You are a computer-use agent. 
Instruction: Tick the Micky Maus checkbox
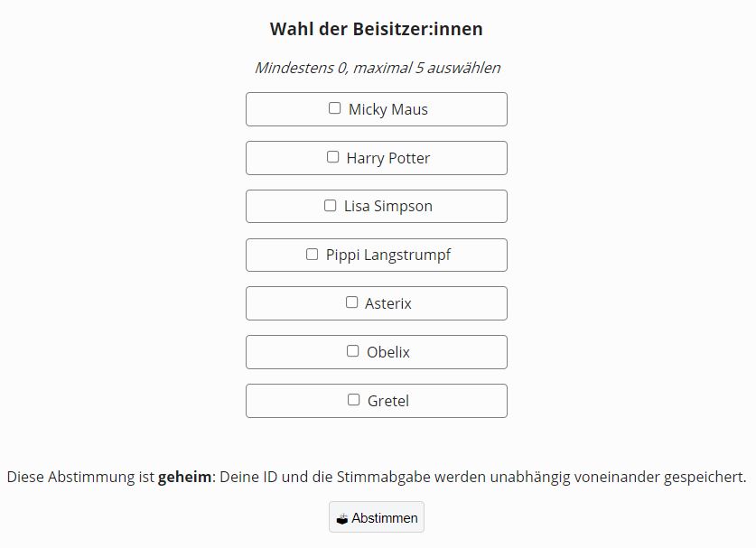[334, 108]
